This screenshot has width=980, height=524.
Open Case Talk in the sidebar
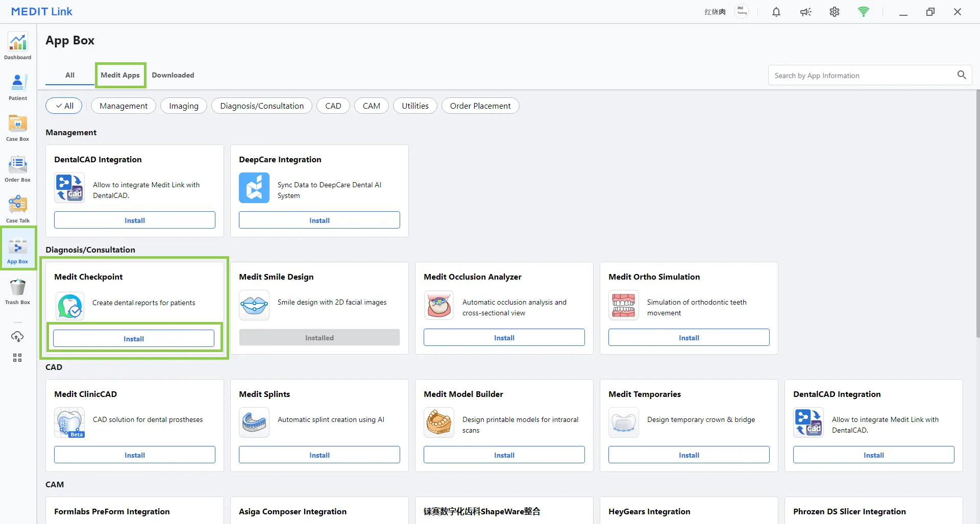point(18,209)
